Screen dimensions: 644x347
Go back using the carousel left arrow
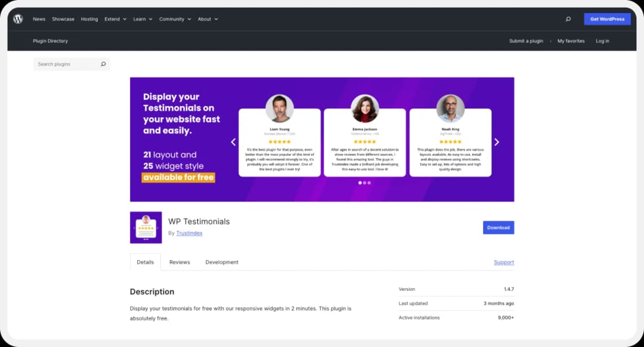[x=233, y=142]
